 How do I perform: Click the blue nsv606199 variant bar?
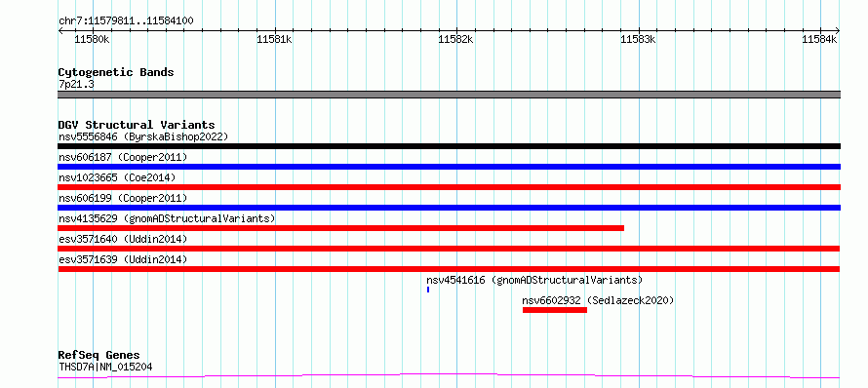(x=449, y=208)
